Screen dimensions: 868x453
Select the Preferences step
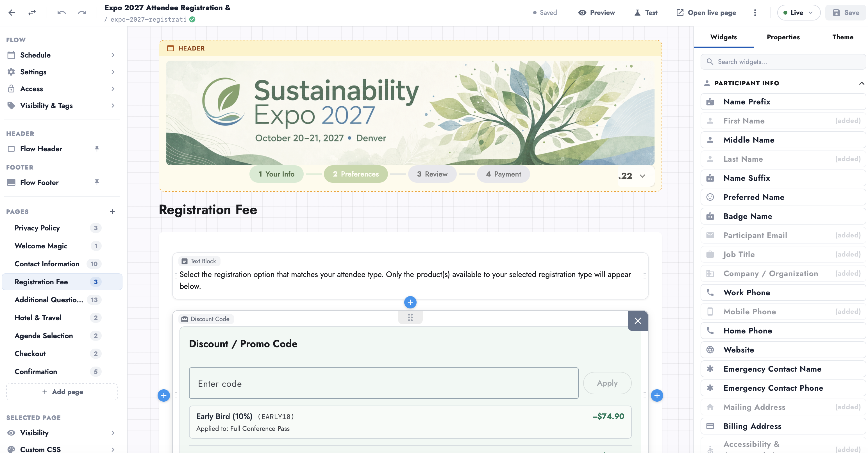point(356,174)
